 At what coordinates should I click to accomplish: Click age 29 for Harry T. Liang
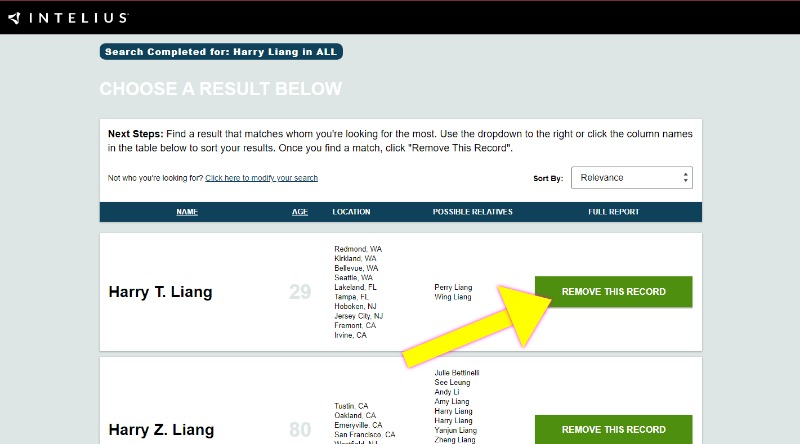coord(300,292)
